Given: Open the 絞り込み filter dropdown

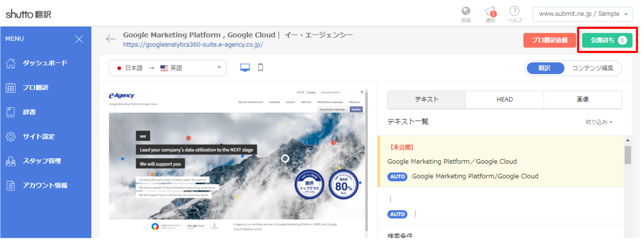Looking at the screenshot, I should coord(599,122).
